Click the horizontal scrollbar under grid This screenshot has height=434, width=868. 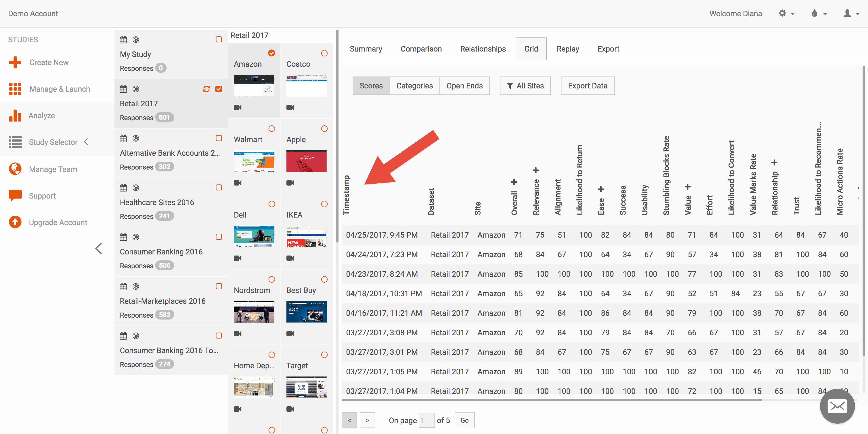[x=551, y=400]
